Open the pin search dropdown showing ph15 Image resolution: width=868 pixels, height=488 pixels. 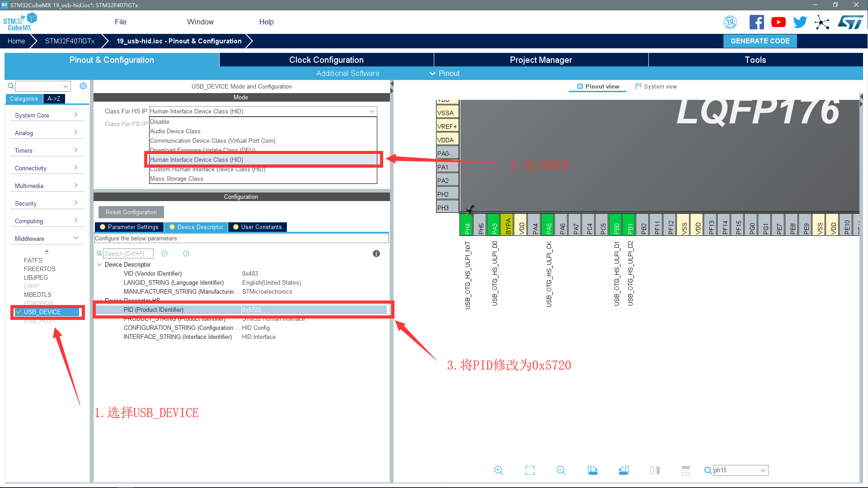[x=763, y=470]
